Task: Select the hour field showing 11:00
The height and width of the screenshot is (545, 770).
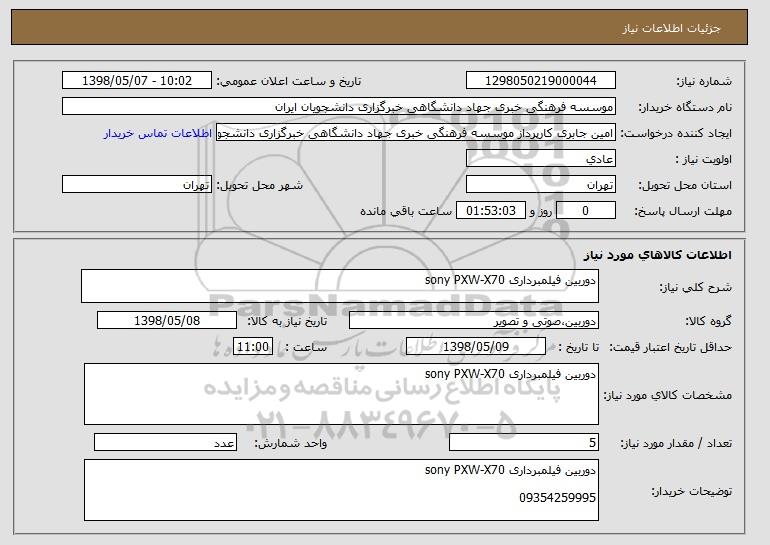Action: point(253,347)
